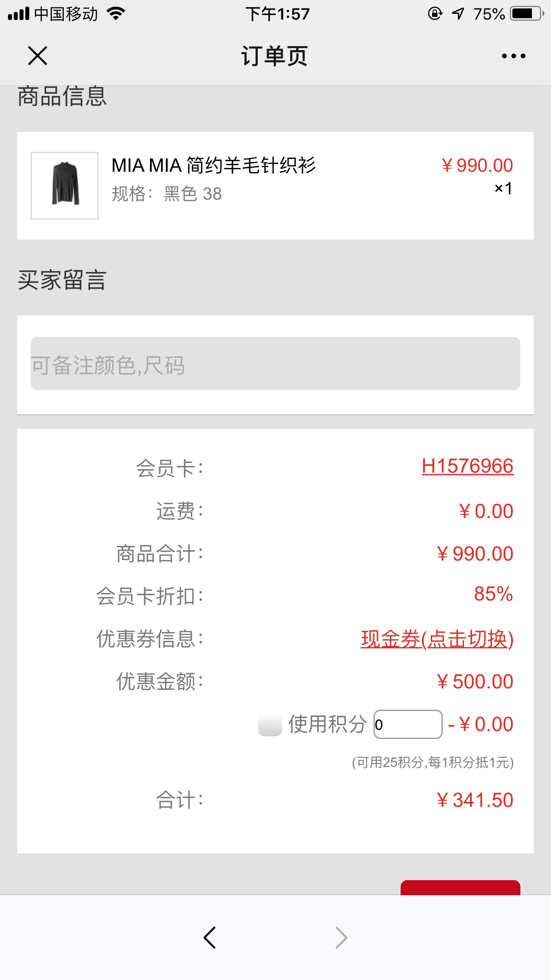Tap the MIA MIA 简约羊毛针织衫 product title
The image size is (551, 980).
[x=213, y=166]
